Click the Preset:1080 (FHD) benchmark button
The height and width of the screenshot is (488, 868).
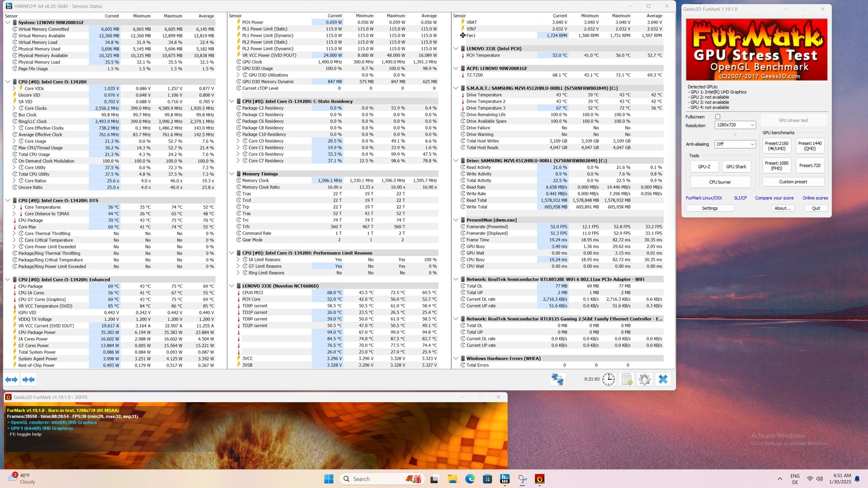point(776,166)
